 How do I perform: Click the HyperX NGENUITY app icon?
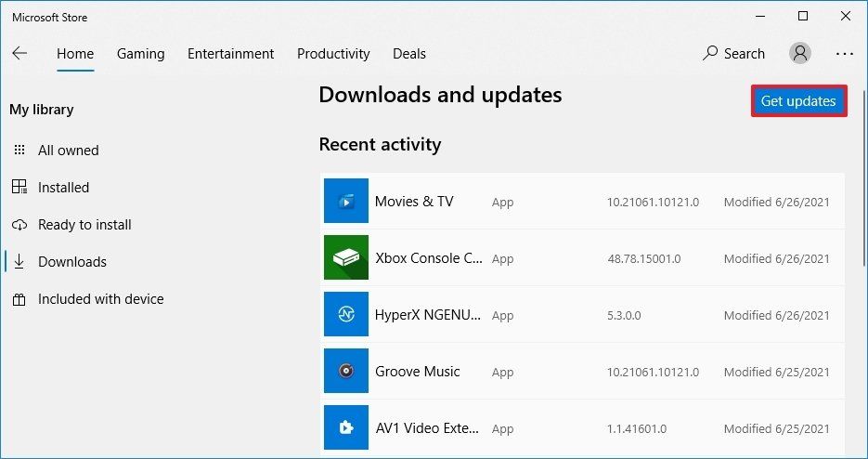[x=345, y=314]
